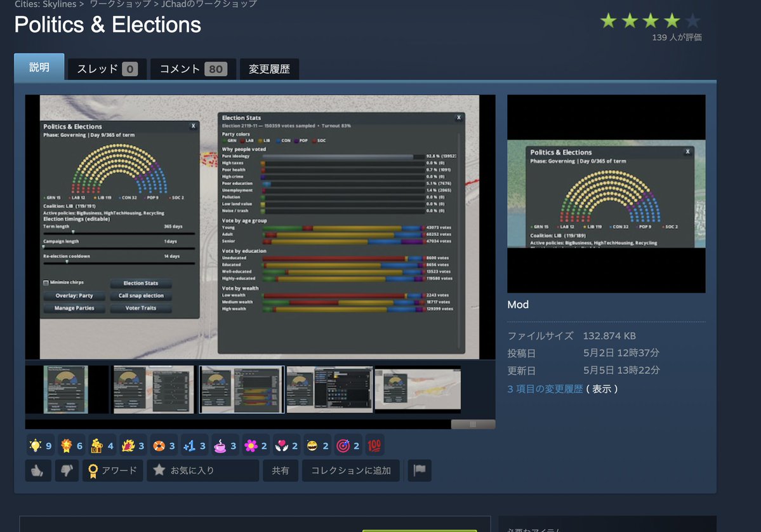Click the lightbulb award icon with 9
The height and width of the screenshot is (532, 761).
pyautogui.click(x=40, y=446)
